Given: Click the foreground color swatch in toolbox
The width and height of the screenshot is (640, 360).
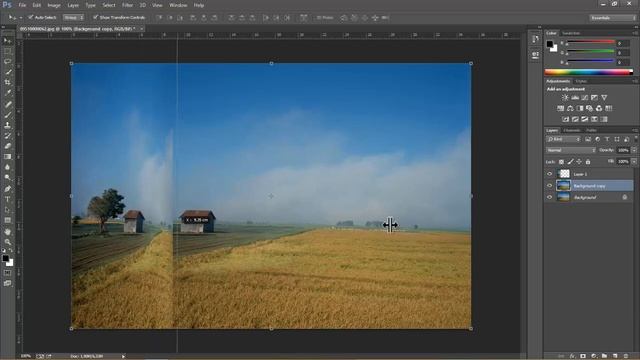Looking at the screenshot, I should (5, 258).
